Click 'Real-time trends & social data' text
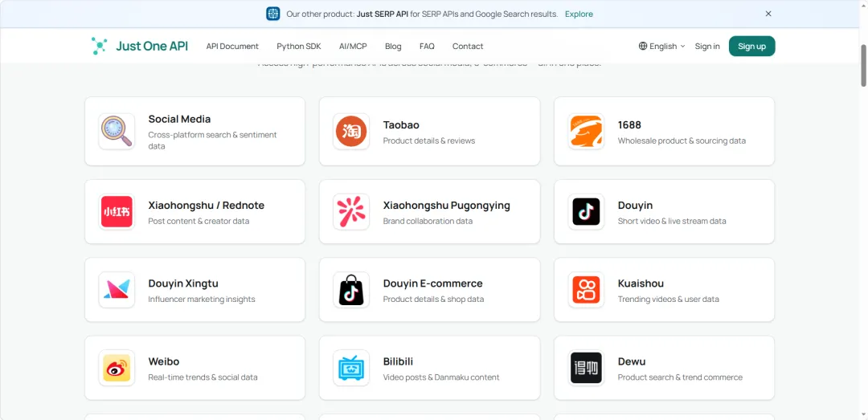Screen dimensions: 868x420 coord(203,377)
